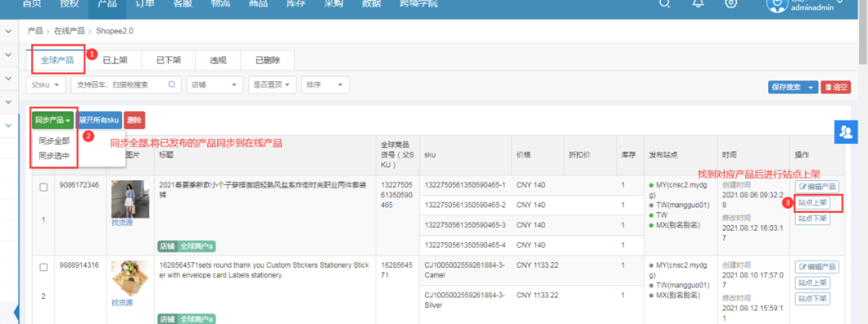Click 站点上架 for the first product
868x324 pixels.
click(x=813, y=203)
